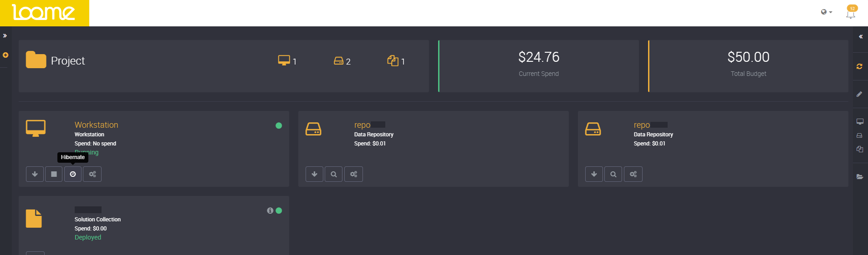868x255 pixels.
Task: Open the Workstation settings gears icon
Action: pos(92,174)
